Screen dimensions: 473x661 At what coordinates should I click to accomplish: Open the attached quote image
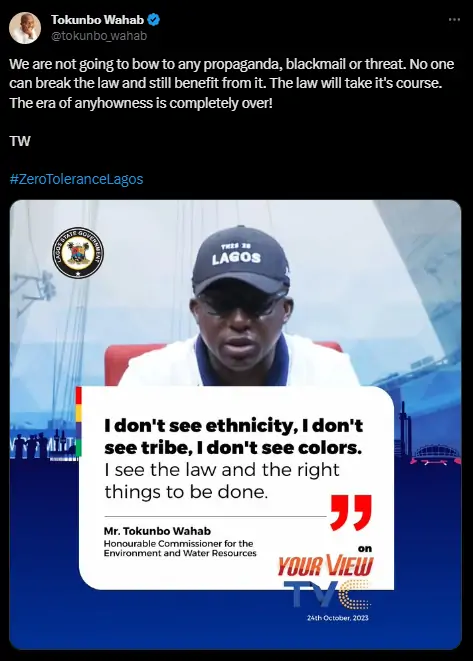235,425
